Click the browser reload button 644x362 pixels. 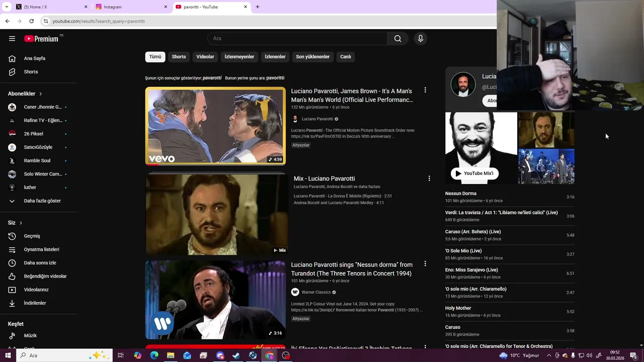click(x=31, y=21)
